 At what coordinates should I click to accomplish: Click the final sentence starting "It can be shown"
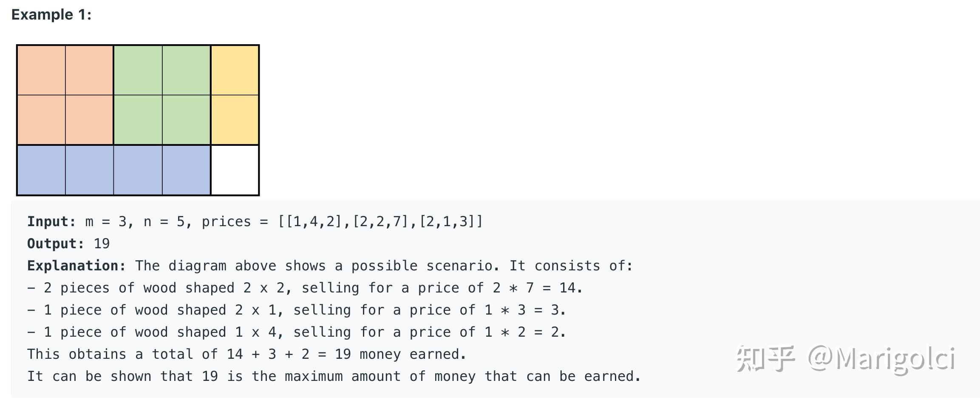click(334, 377)
